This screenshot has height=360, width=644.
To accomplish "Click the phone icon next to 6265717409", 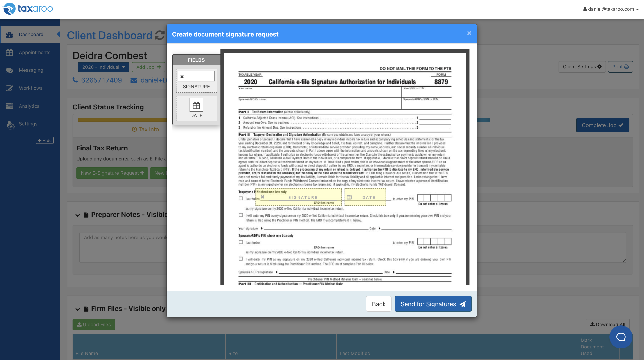I will (x=75, y=80).
